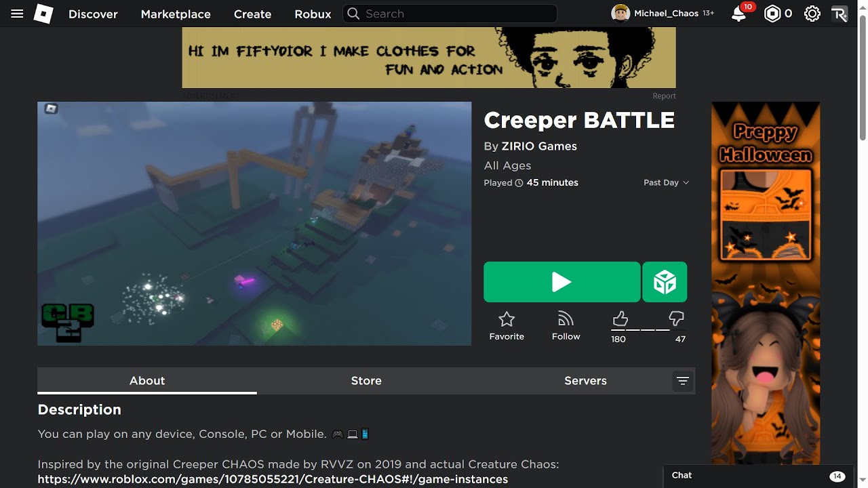Screen dimensions: 868x488
Task: Open Create in the top navigation
Action: (x=252, y=14)
